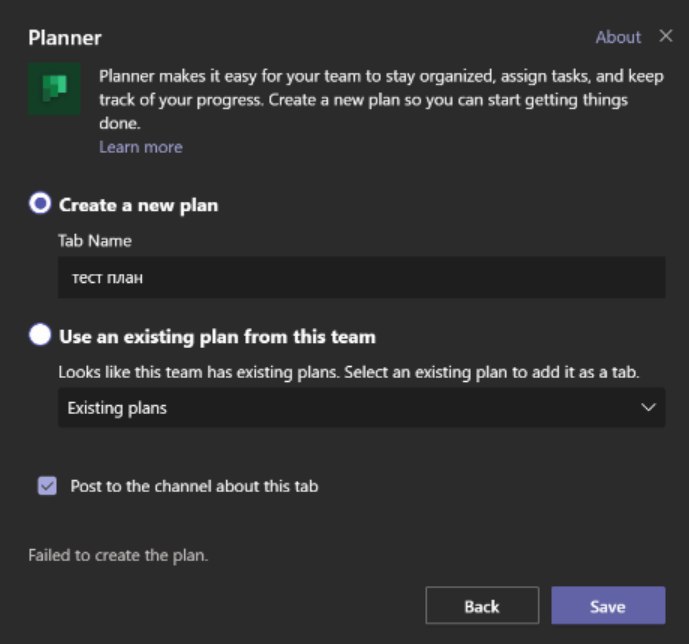This screenshot has width=689, height=644.
Task: Click the Post to the channel label
Action: 194,486
